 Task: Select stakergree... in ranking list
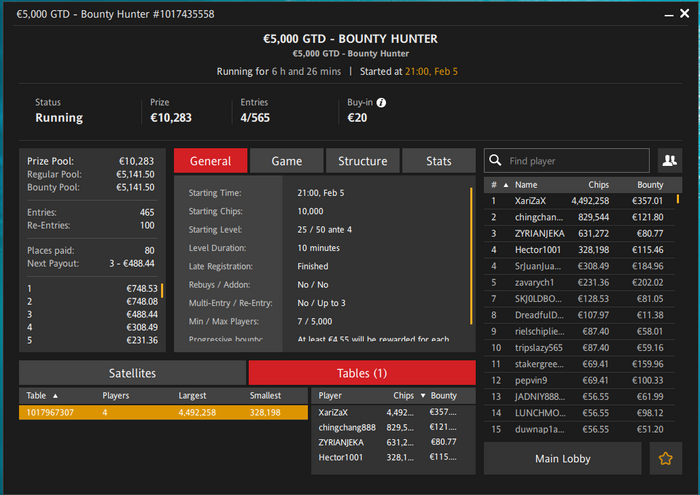coord(579,364)
